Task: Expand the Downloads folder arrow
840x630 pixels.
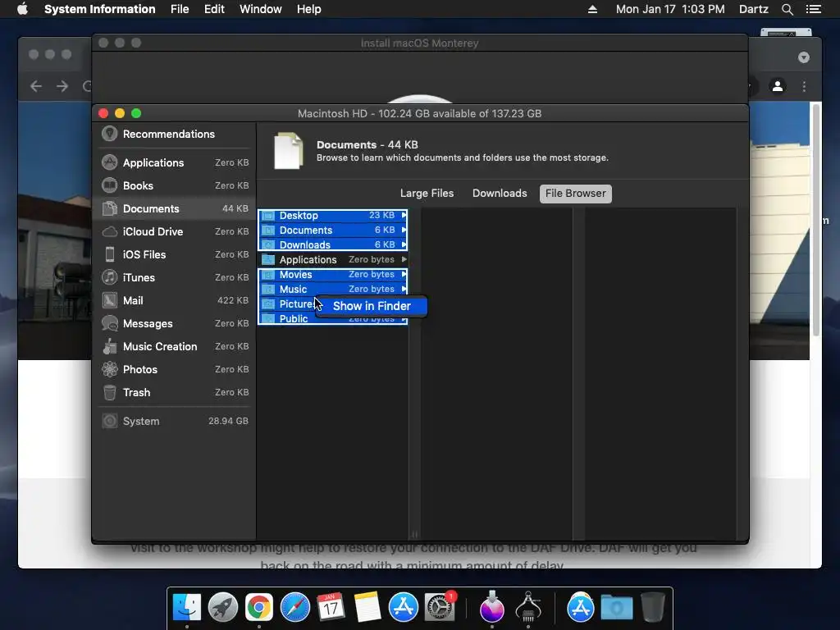Action: [x=404, y=244]
